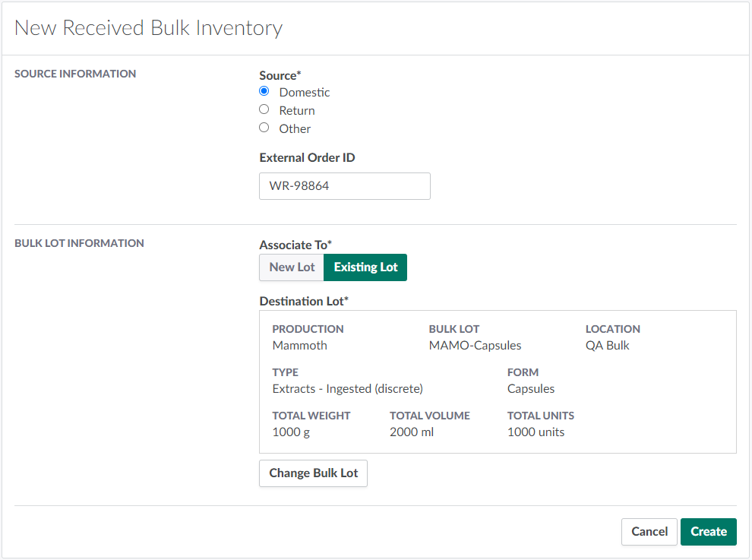Click the QA Bulk location value

tap(607, 346)
